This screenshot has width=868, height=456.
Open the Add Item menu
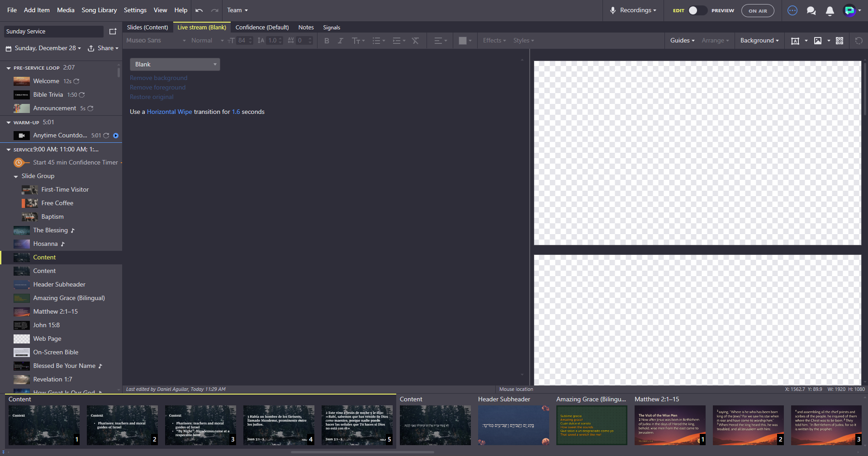(37, 10)
